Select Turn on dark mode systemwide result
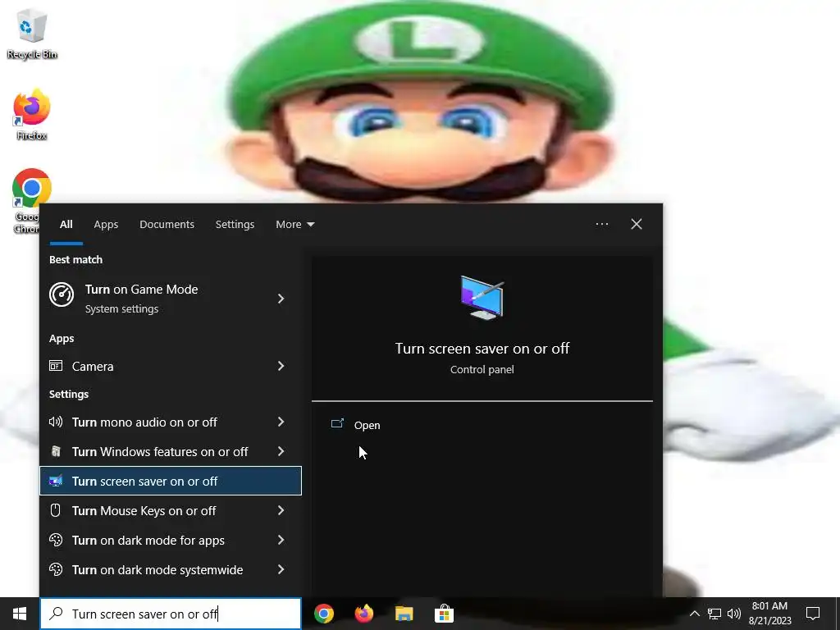This screenshot has width=840, height=630. point(171,569)
